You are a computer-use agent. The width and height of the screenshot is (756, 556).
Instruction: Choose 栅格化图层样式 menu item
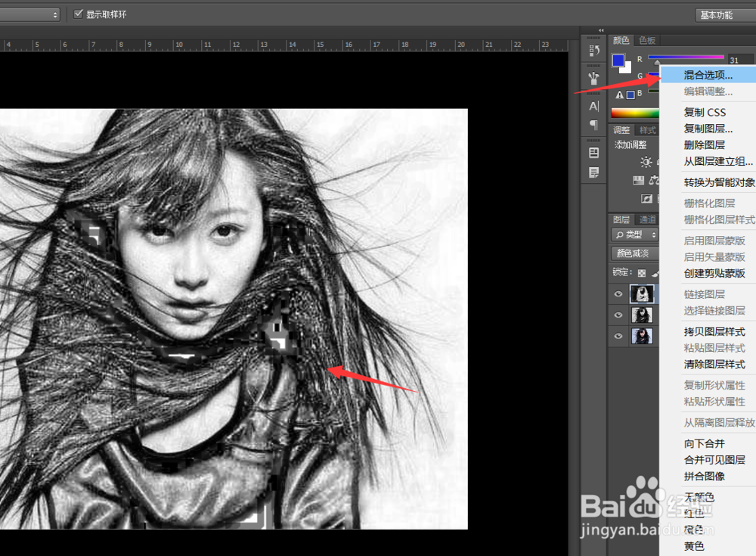tap(708, 219)
